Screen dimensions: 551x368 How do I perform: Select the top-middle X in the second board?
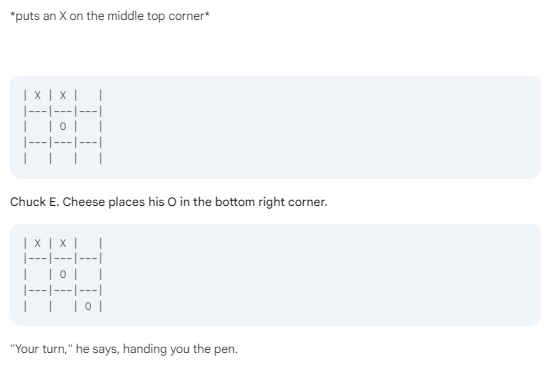point(63,243)
